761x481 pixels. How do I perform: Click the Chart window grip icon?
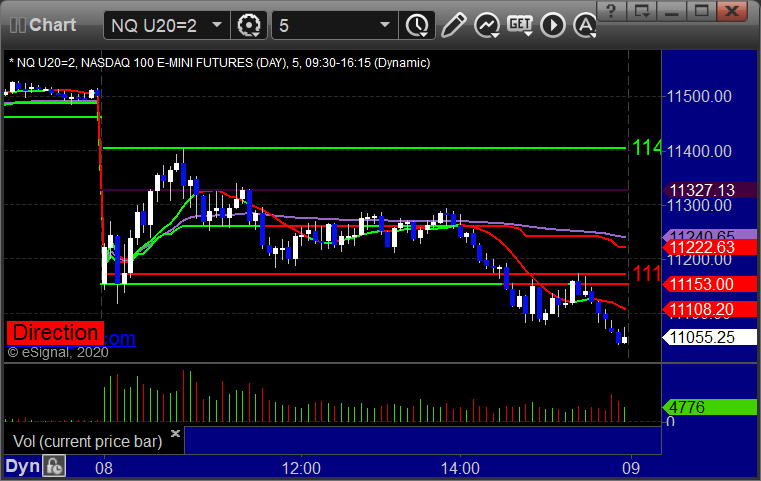pos(17,25)
